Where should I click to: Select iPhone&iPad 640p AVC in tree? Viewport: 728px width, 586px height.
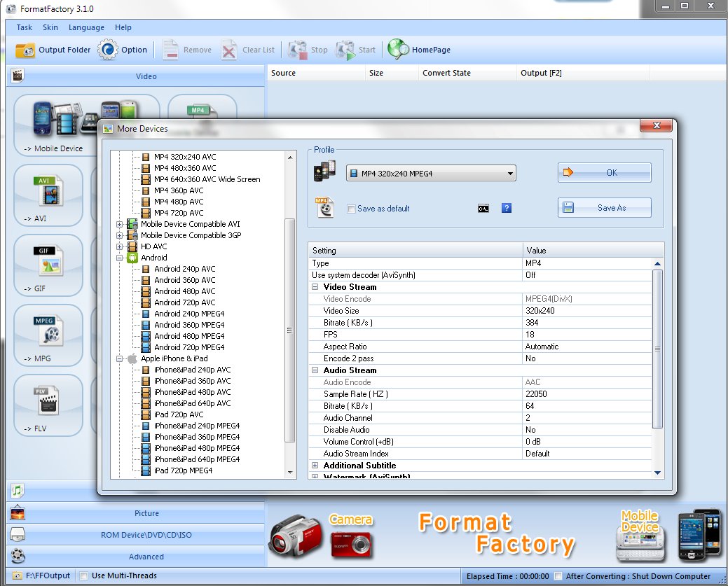click(192, 403)
